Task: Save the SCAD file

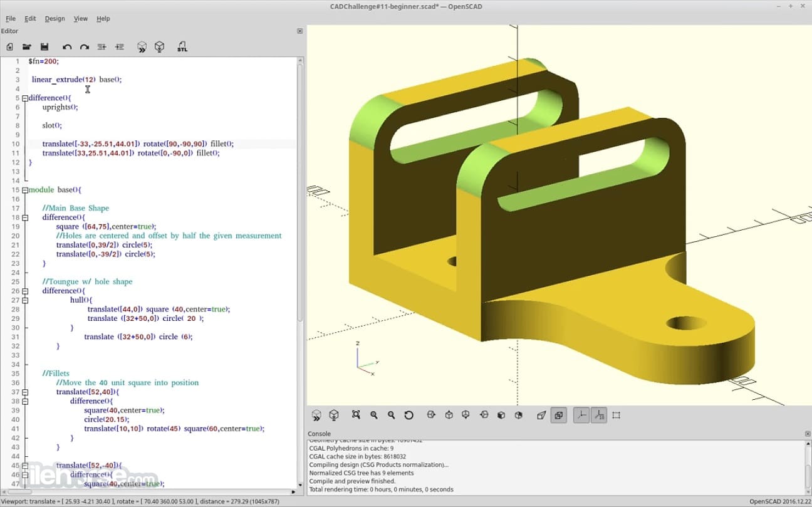Action: pyautogui.click(x=44, y=46)
